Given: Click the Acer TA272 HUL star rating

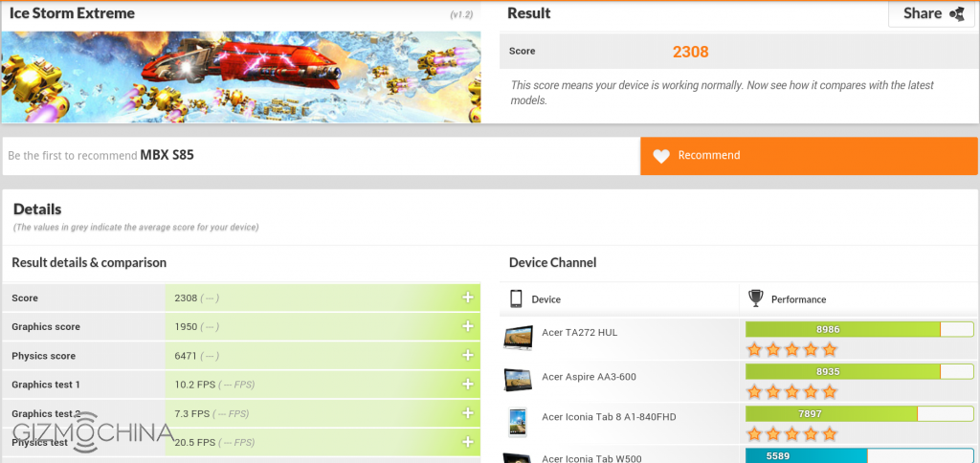Looking at the screenshot, I should [x=791, y=350].
